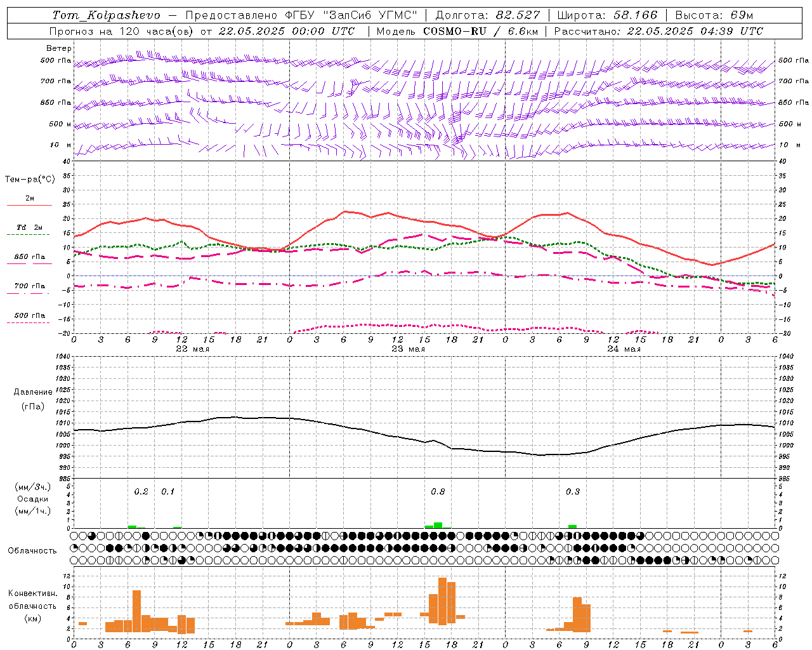Click the green precipitation bar below 0.2

pos(132,526)
